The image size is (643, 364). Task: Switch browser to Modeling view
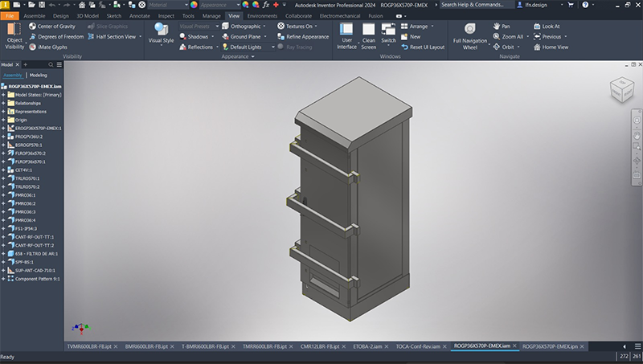[x=38, y=76]
